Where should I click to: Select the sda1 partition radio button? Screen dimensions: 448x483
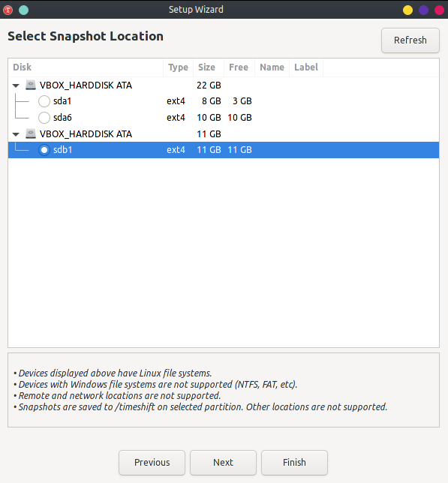point(44,101)
